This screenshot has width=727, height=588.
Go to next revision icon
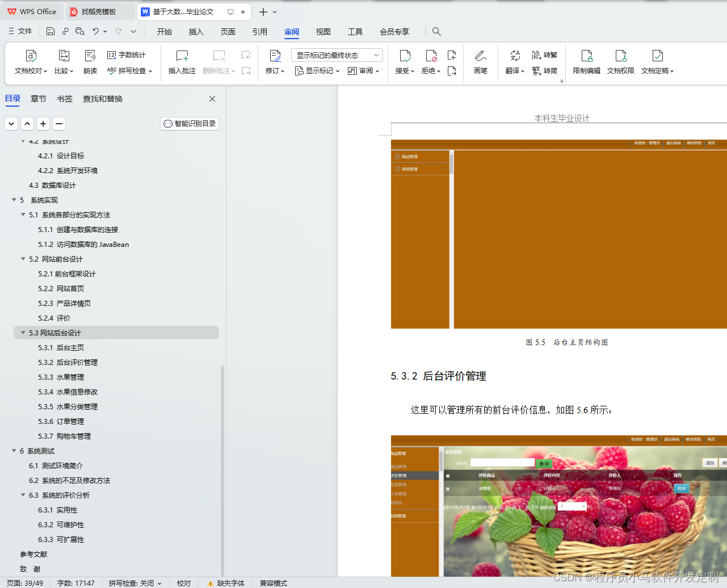pos(452,71)
